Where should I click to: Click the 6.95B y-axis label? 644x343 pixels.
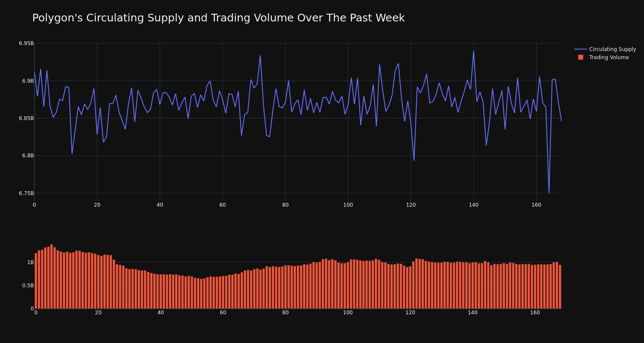coord(26,43)
